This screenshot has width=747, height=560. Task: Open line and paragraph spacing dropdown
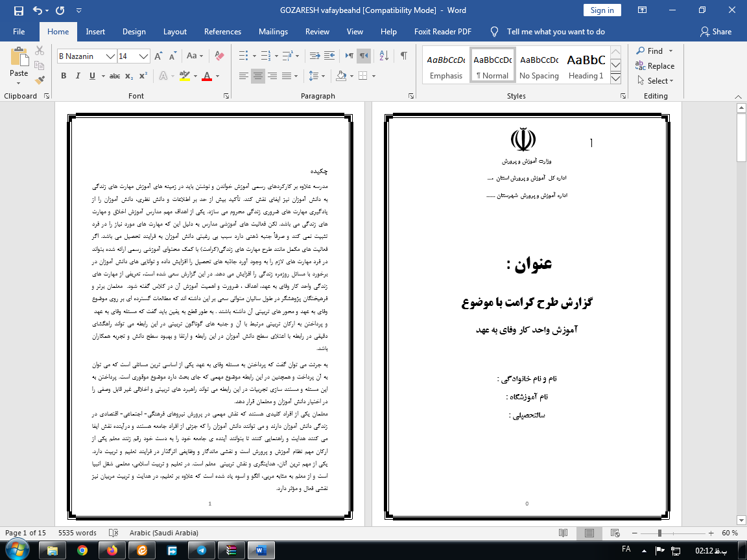pos(316,76)
